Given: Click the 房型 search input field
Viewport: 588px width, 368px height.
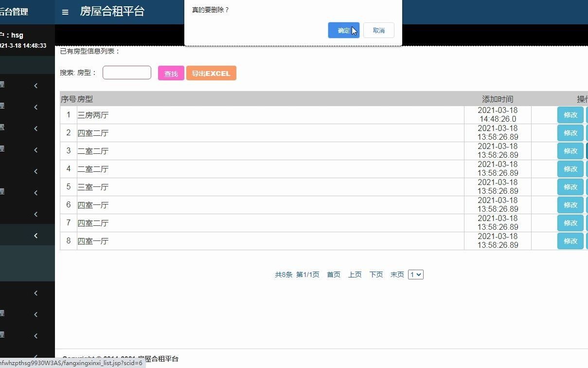Looking at the screenshot, I should click(126, 72).
